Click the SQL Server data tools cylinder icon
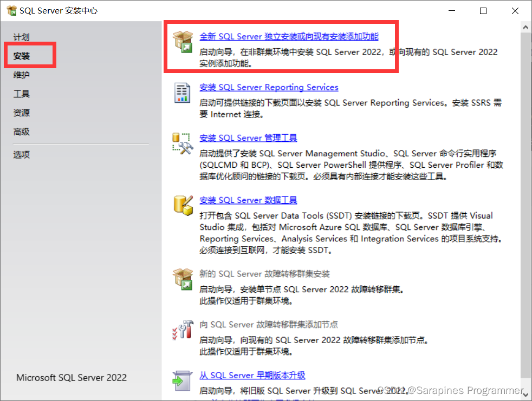This screenshot has height=401, width=532. pyautogui.click(x=183, y=206)
